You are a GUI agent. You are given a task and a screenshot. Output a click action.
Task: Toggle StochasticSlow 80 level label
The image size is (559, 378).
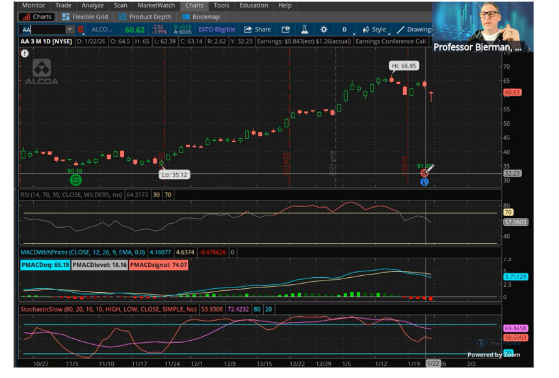pos(257,310)
